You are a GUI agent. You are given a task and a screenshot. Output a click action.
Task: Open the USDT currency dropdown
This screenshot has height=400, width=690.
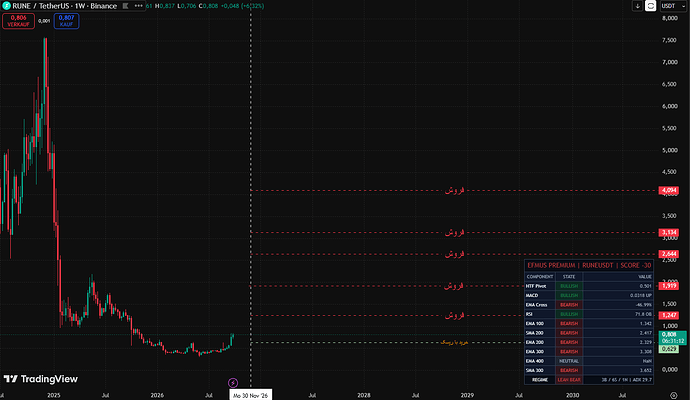(x=673, y=6)
